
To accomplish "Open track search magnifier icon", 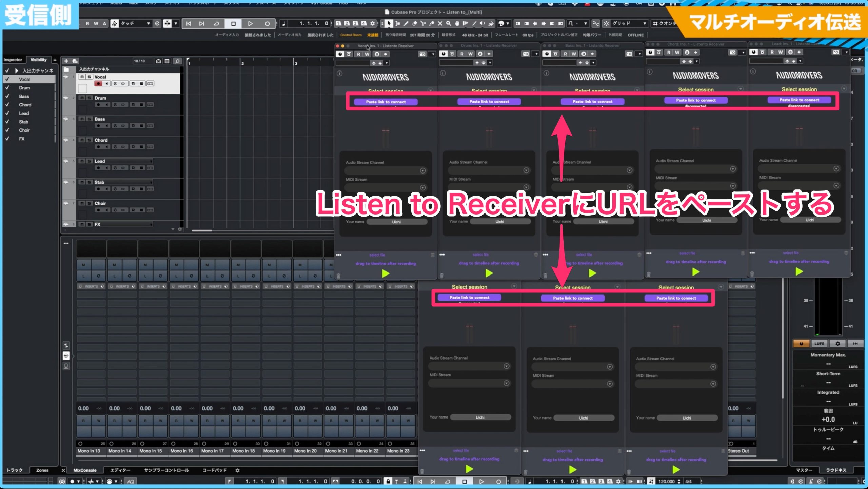I will click(x=177, y=61).
